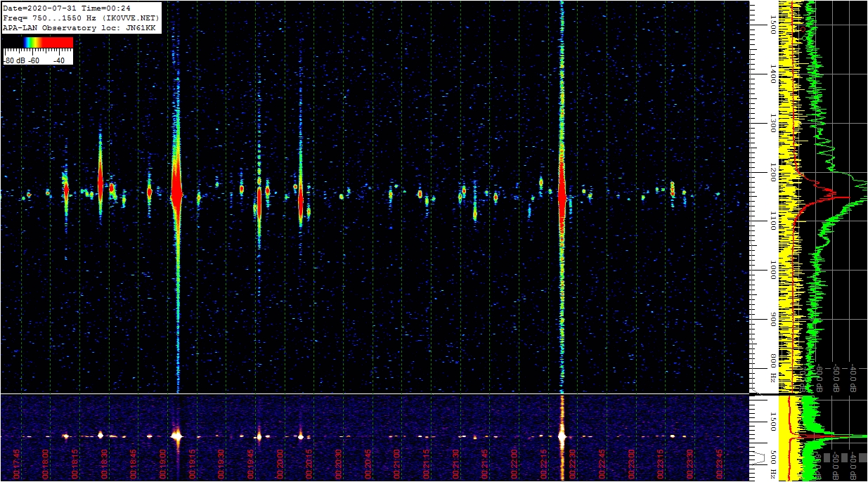The height and width of the screenshot is (482, 868).
Task: Select the 00:19:30 time marker
Action: coord(221,465)
